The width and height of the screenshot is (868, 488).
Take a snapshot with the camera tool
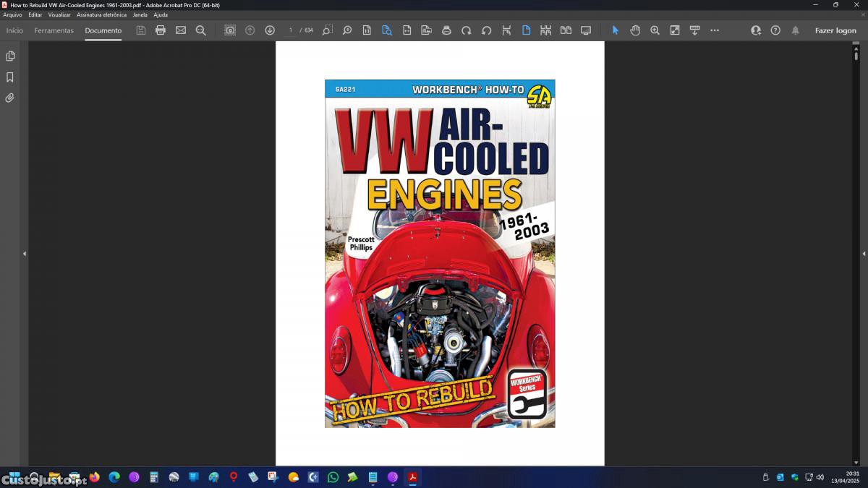(230, 30)
